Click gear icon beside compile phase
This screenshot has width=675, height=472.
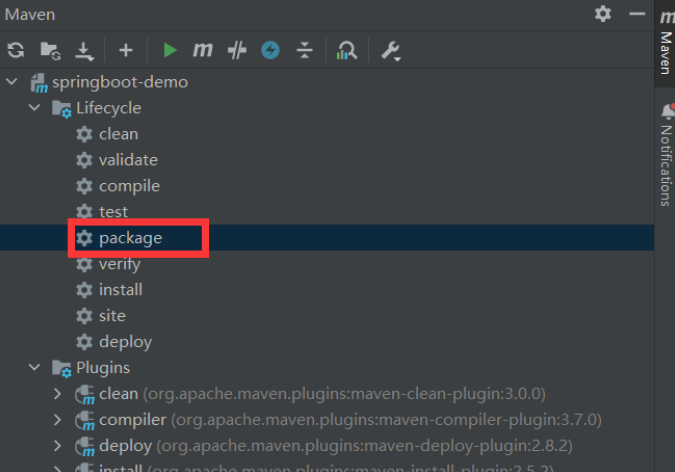(84, 186)
